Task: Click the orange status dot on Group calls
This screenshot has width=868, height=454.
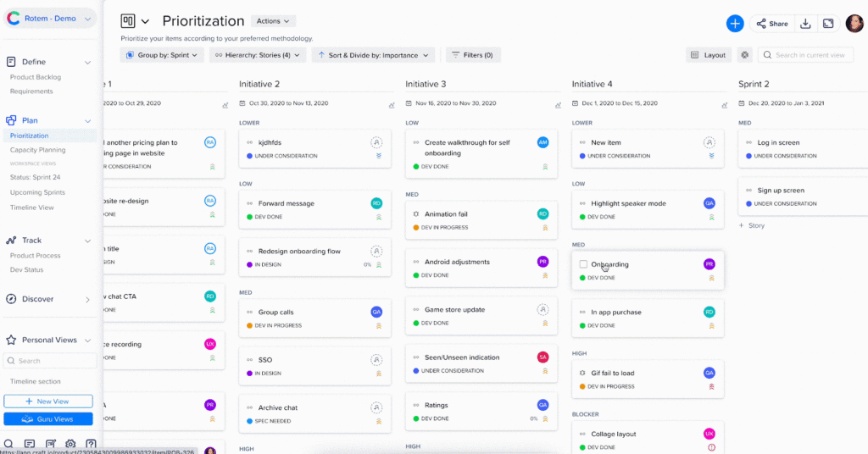Action: (x=249, y=325)
